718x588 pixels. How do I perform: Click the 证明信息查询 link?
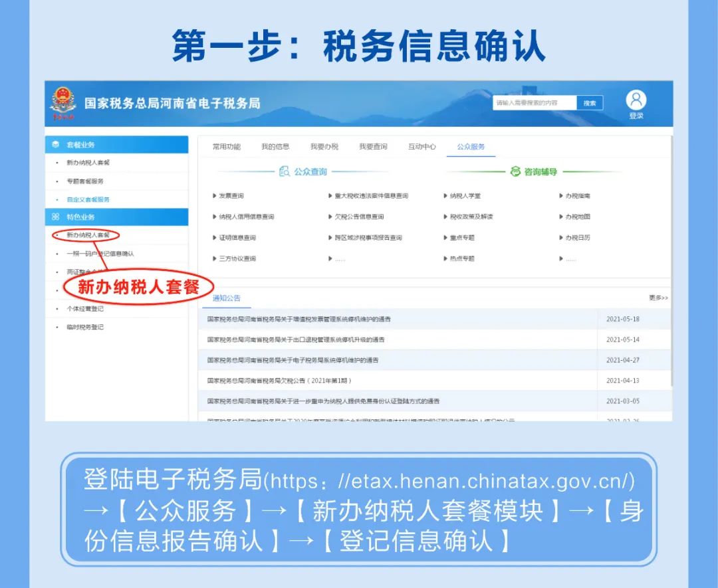(237, 238)
